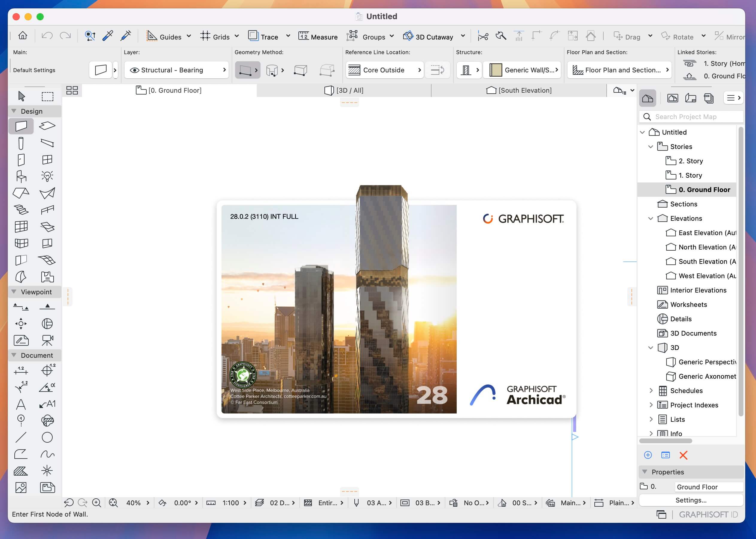
Task: Select the rectangular box geometry method
Action: pyautogui.click(x=300, y=70)
